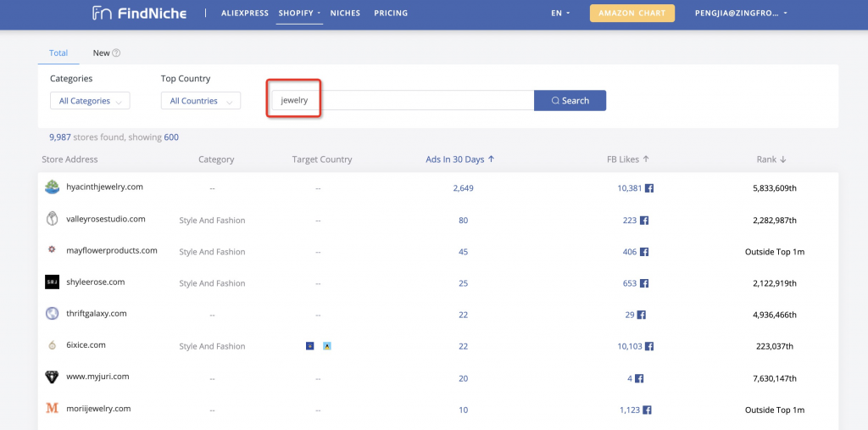The image size is (868, 430).
Task: Click Facebook icon beside 1,123 likes
Action: click(x=647, y=410)
